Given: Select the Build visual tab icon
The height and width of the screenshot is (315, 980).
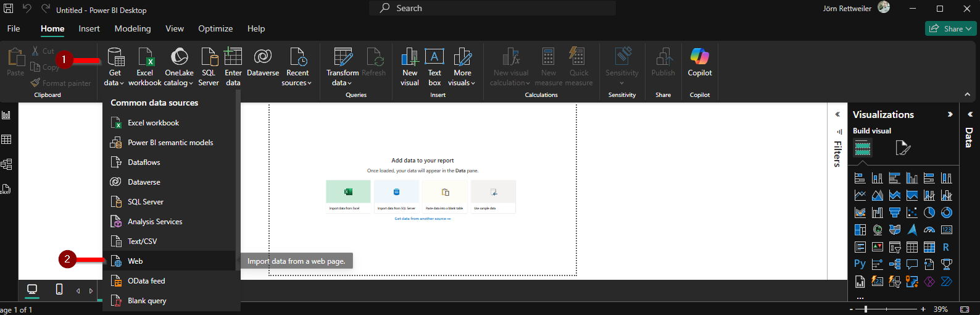Looking at the screenshot, I should point(863,148).
